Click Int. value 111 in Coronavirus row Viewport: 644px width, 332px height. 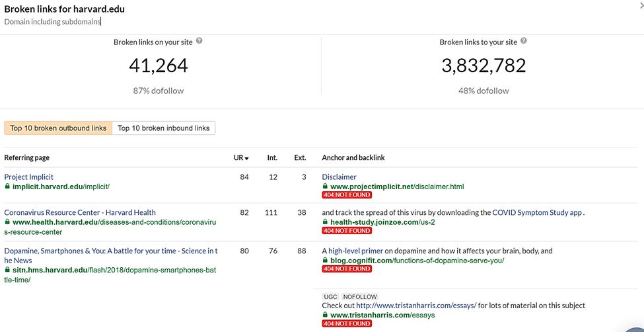click(x=271, y=213)
